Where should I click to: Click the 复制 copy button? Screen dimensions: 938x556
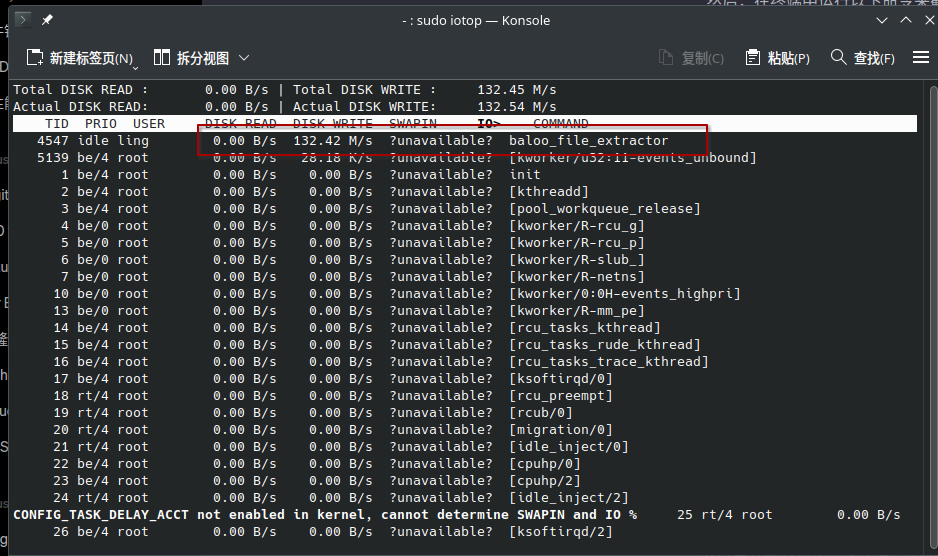point(692,58)
